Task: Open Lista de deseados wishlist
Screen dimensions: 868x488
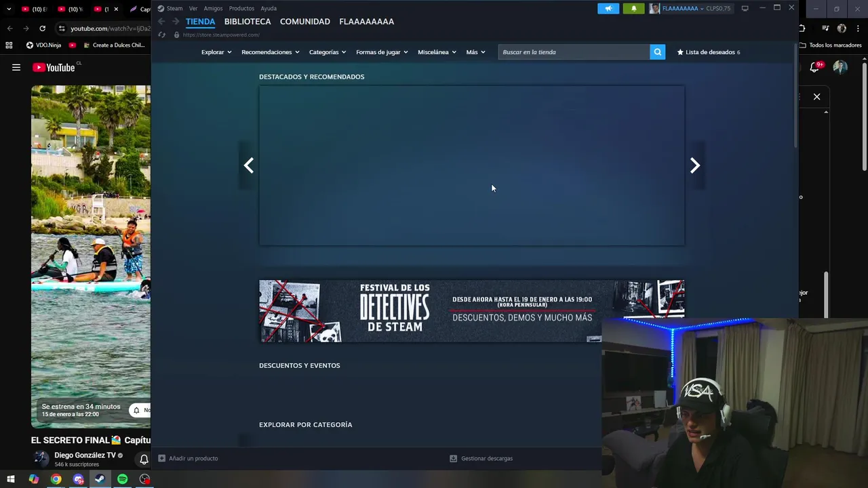Action: [x=709, y=52]
